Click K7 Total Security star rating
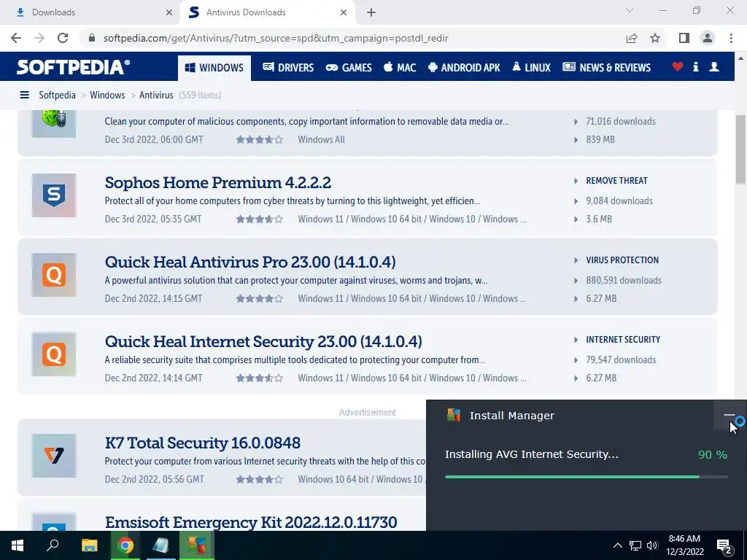The image size is (747, 560). point(260,480)
